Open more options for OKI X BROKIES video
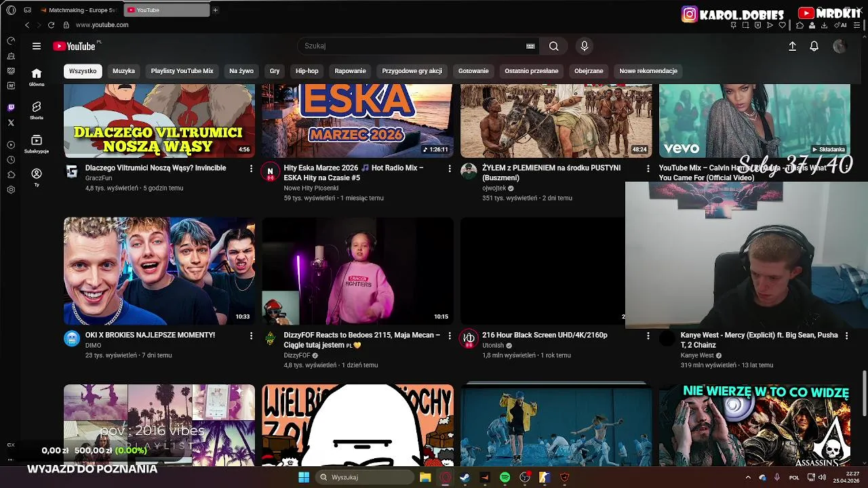The height and width of the screenshot is (488, 868). [x=251, y=335]
